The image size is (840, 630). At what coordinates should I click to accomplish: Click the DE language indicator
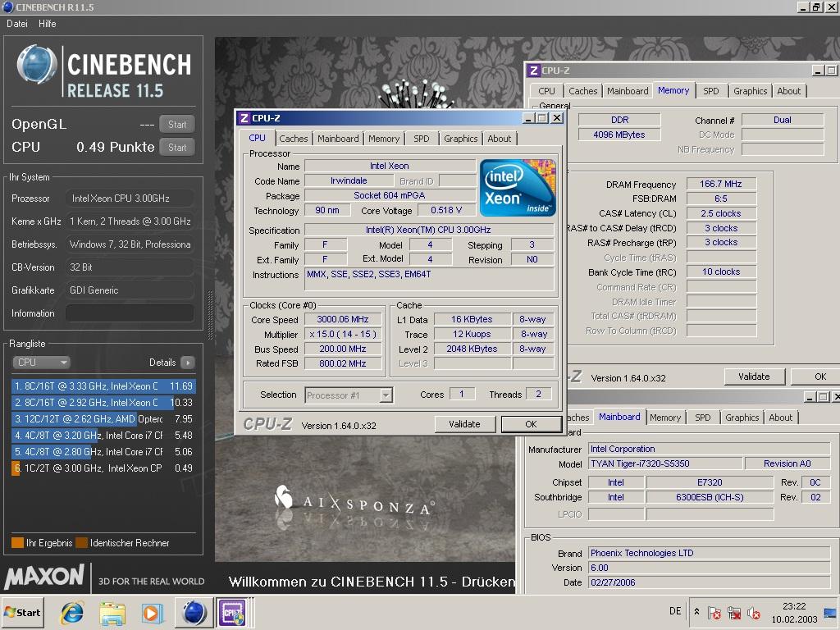click(x=675, y=611)
